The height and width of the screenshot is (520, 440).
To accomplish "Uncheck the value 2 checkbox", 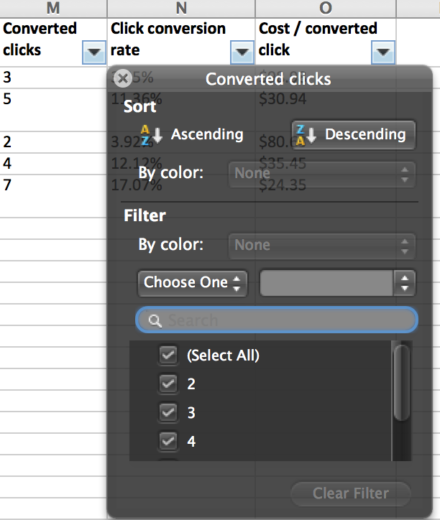I will (x=168, y=384).
